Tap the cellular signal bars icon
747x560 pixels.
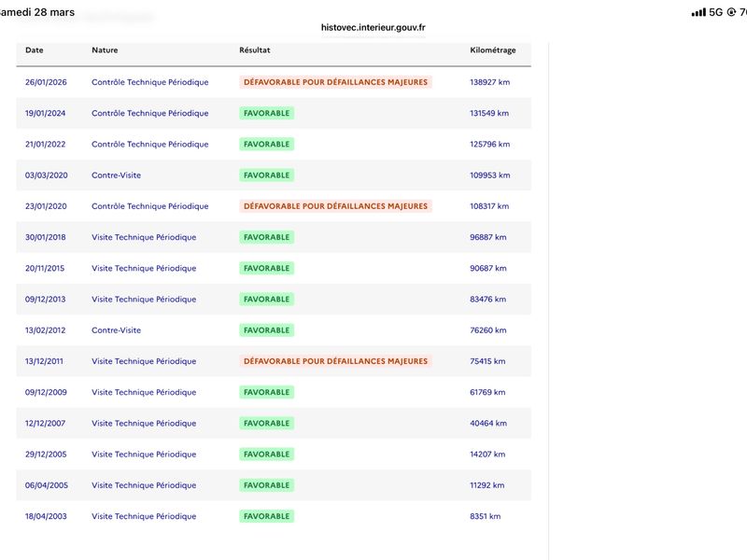[x=698, y=12]
